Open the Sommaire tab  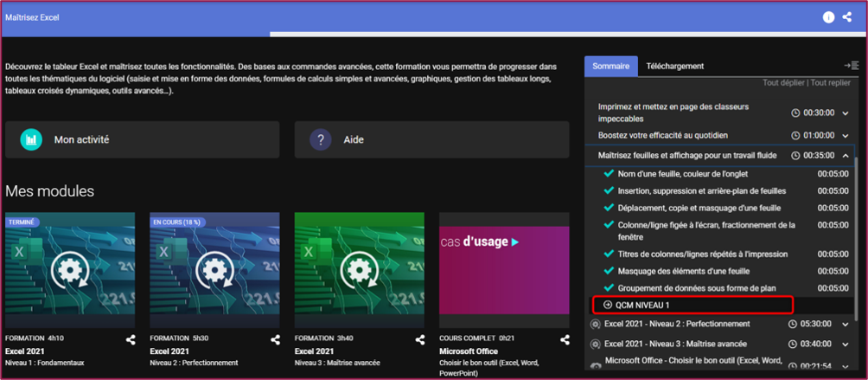click(x=610, y=66)
